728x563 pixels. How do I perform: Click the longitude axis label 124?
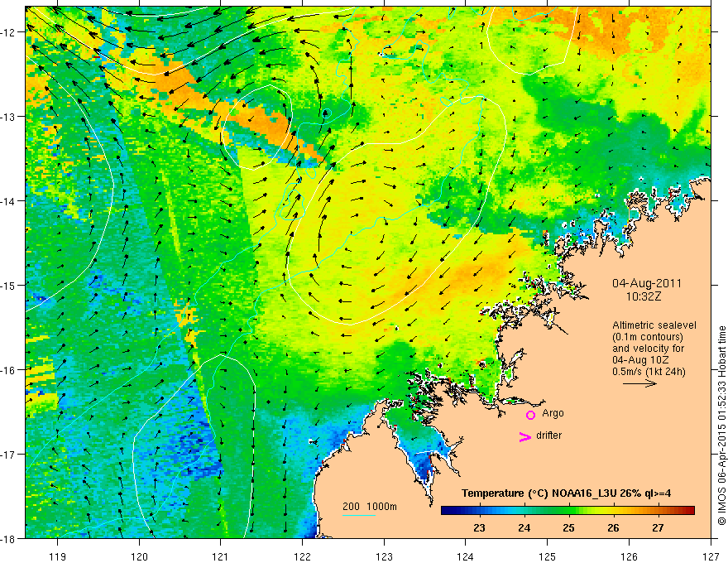[x=466, y=556]
